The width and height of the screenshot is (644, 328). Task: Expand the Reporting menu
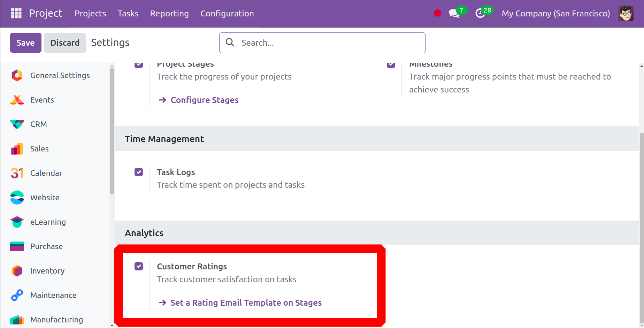click(x=169, y=13)
